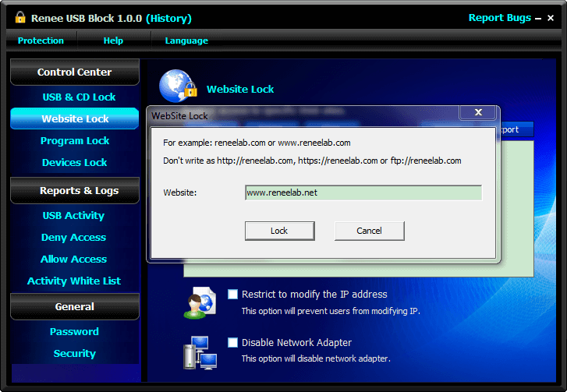567x392 pixels.
Task: Open Password settings under General
Action: (x=74, y=332)
